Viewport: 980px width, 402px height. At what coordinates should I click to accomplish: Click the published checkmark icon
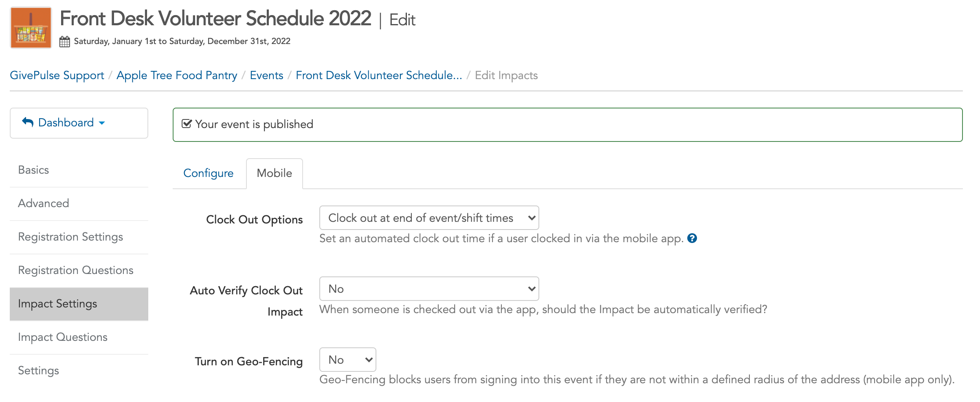pyautogui.click(x=187, y=124)
